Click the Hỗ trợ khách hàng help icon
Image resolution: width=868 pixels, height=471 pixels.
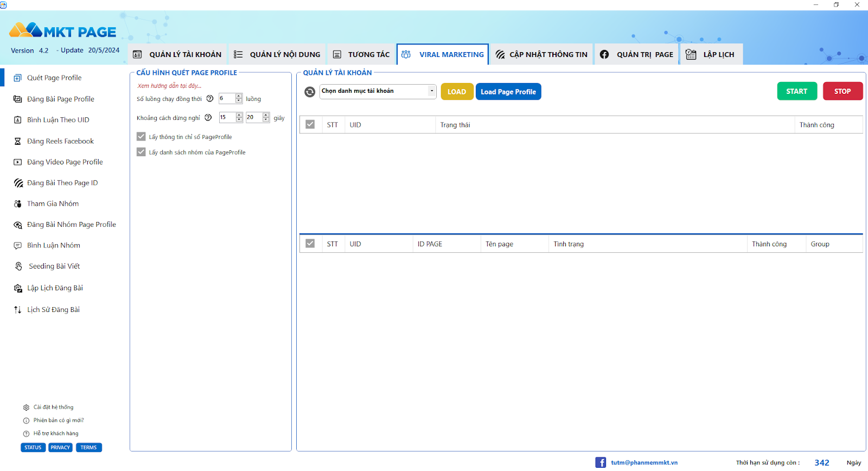[x=26, y=434]
